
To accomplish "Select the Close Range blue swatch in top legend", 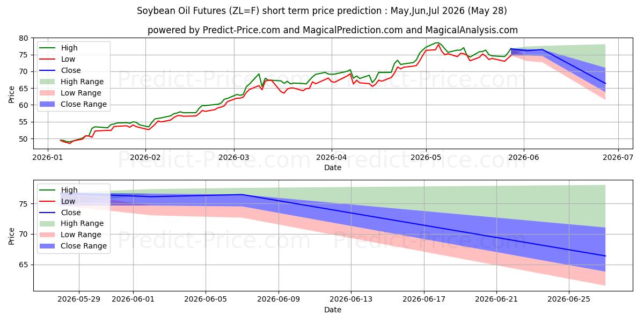I will click(48, 105).
